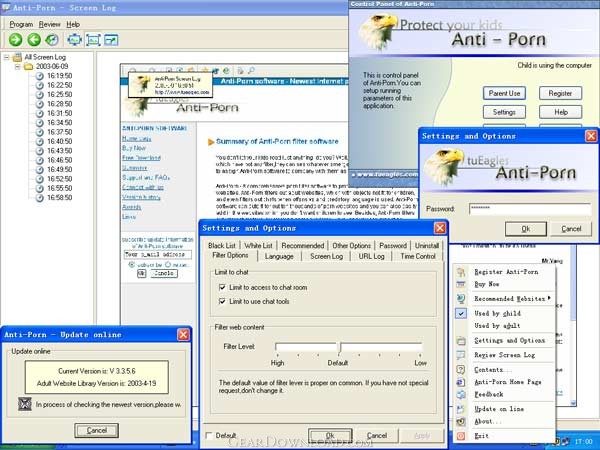Collapse the All Screen Log tree root

pyautogui.click(x=7, y=57)
